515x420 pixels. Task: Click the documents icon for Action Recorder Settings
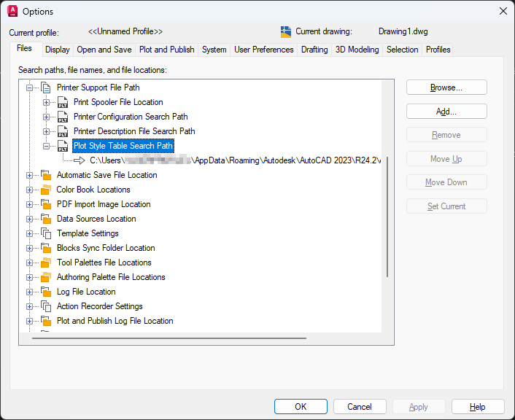click(46, 306)
